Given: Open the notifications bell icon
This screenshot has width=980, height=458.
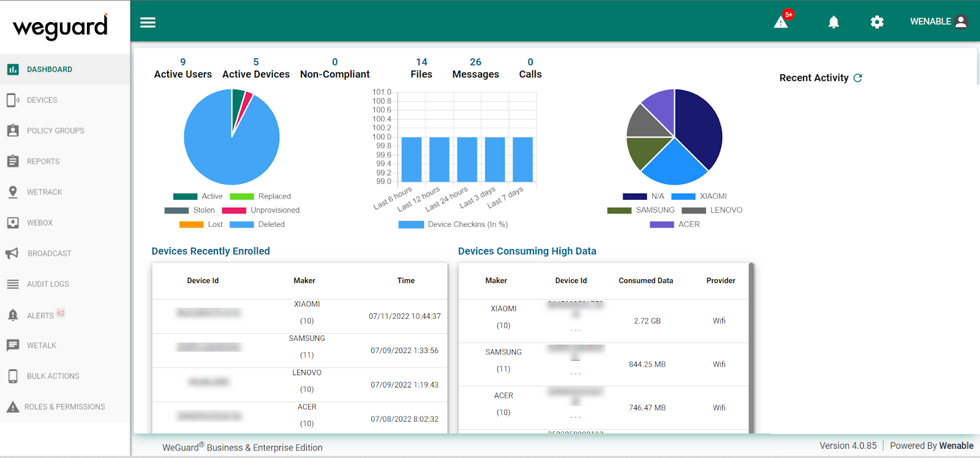Looking at the screenshot, I should tap(834, 22).
